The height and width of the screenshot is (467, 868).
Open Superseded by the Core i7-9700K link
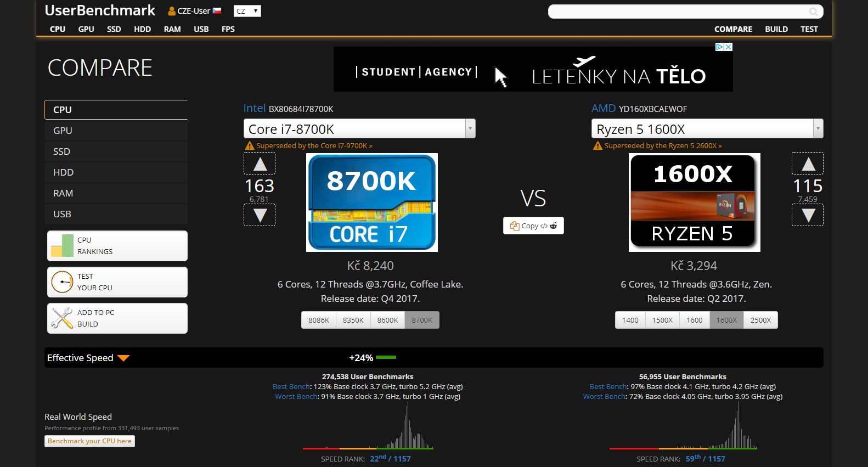314,146
